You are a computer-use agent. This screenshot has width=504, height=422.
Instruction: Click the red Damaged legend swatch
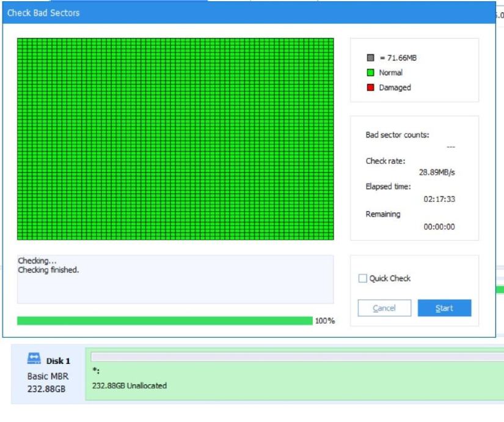click(x=370, y=87)
